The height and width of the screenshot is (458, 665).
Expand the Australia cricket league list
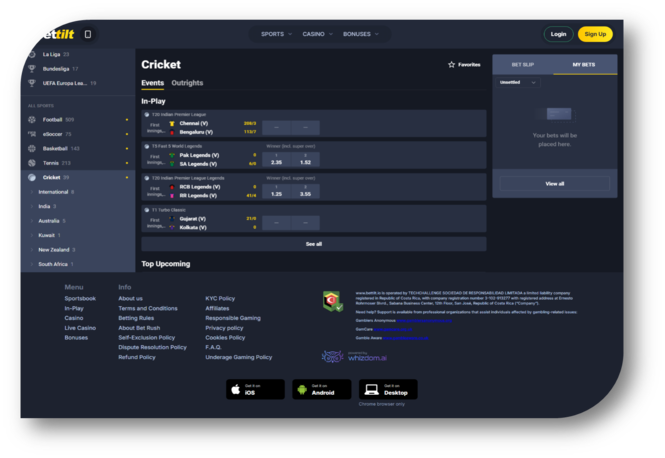click(x=48, y=220)
